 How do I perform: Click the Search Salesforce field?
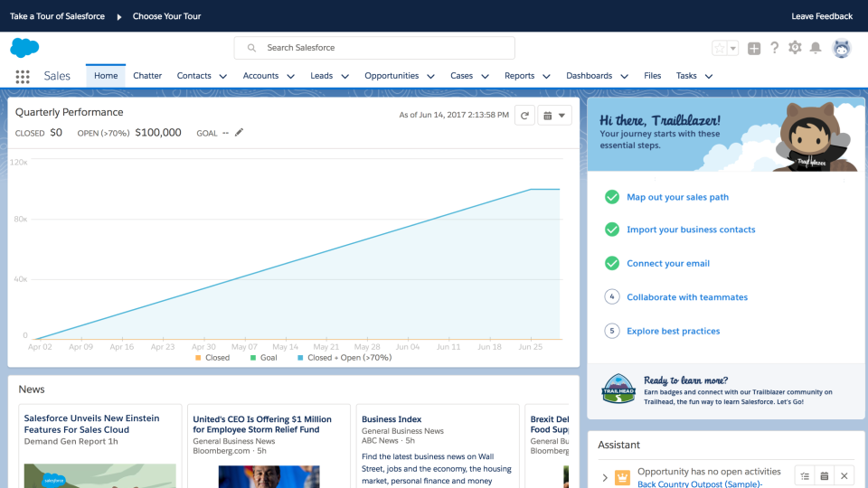tap(374, 48)
